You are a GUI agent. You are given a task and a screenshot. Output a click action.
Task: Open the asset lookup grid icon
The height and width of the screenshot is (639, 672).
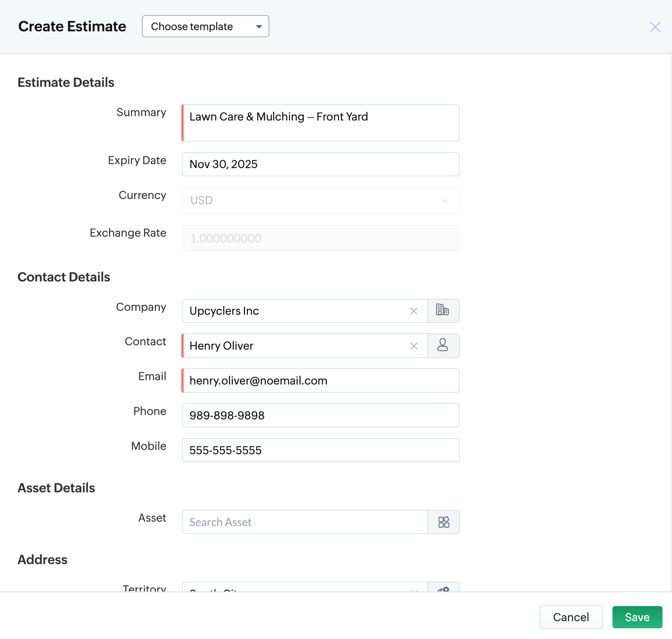pyautogui.click(x=443, y=522)
